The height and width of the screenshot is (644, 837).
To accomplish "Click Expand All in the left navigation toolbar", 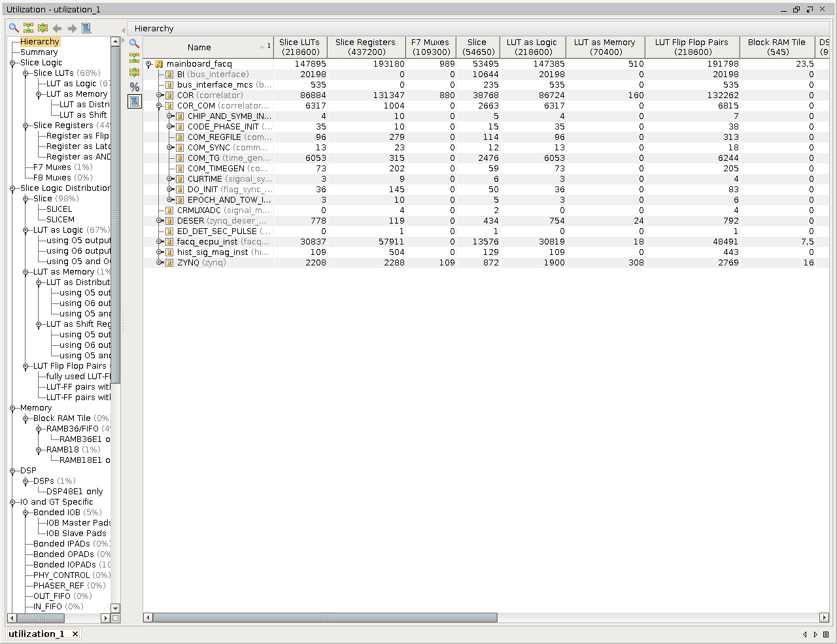I will (x=43, y=28).
